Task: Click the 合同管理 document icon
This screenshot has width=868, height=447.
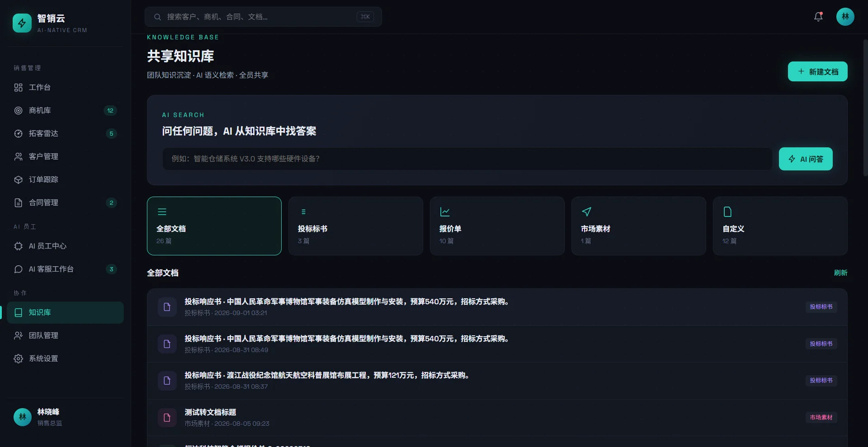Action: 18,202
